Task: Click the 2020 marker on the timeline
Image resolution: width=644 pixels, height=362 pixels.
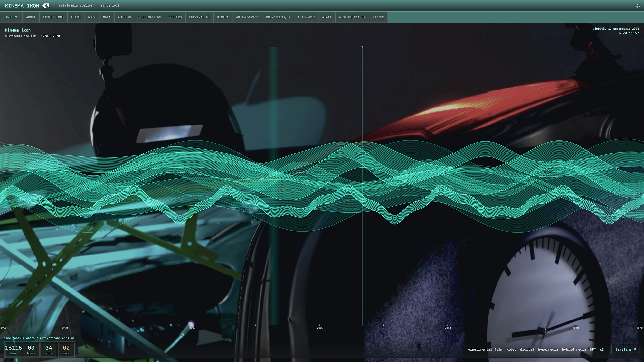Action: coord(320,328)
